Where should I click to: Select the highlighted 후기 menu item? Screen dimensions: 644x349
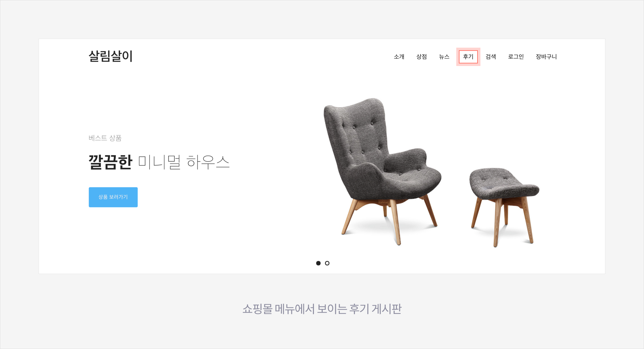pyautogui.click(x=468, y=57)
